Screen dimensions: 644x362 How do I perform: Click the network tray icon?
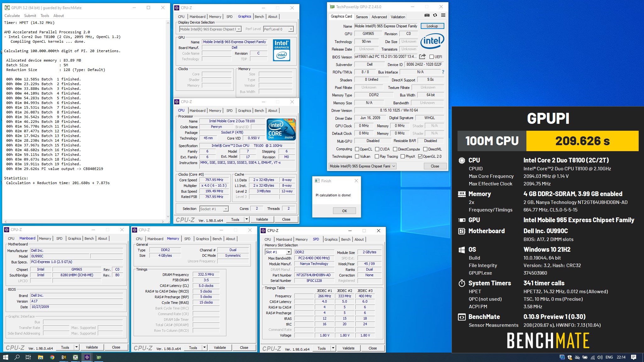592,357
